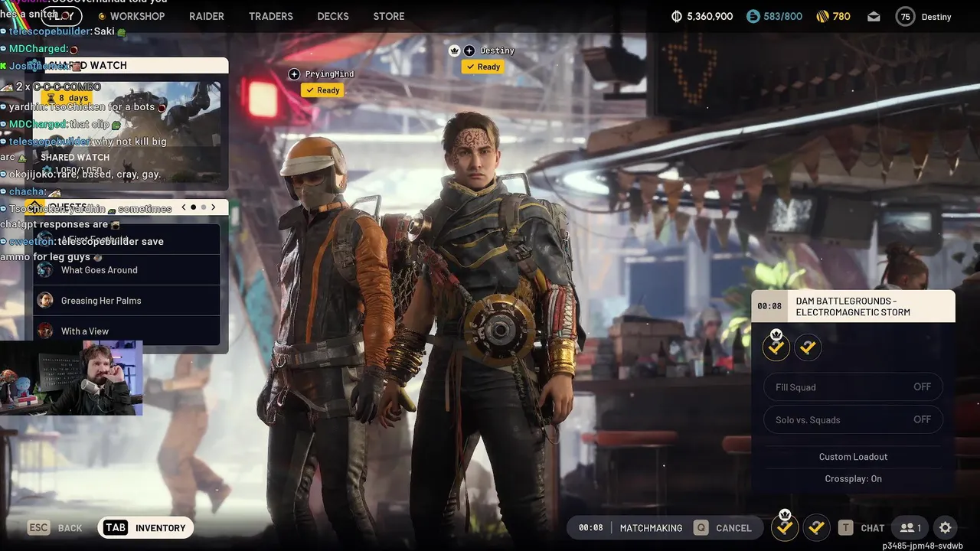Click the With a View trader portrait
This screenshot has height=551, width=980.
coord(45,331)
